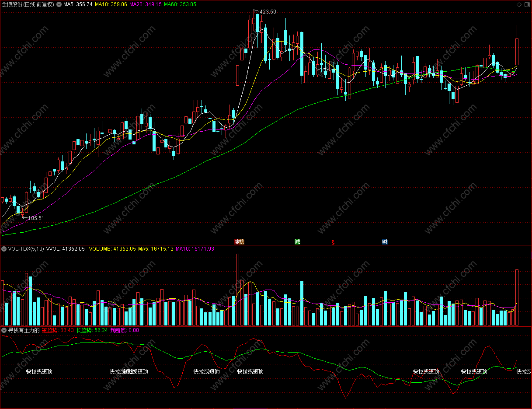Open the main chart indicator dropdown
Image resolution: width=532 pixels, height=409 pixels.
click(x=59, y=4)
